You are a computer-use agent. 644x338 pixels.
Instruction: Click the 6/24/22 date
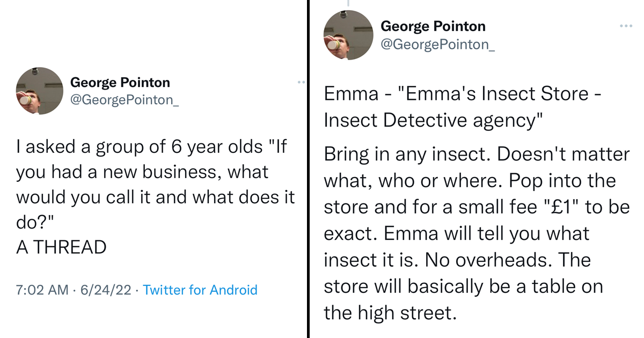click(106, 290)
